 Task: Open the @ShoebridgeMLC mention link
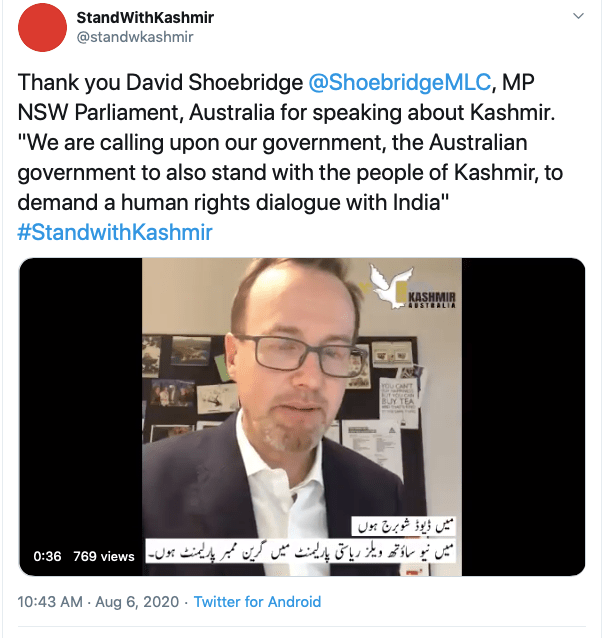(x=400, y=82)
